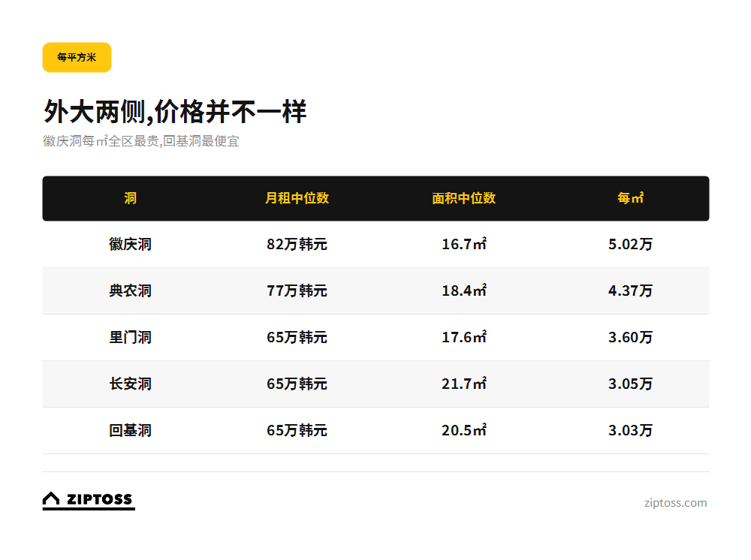Click the 月租中位数 column header
This screenshot has width=751, height=560.
pos(297,198)
